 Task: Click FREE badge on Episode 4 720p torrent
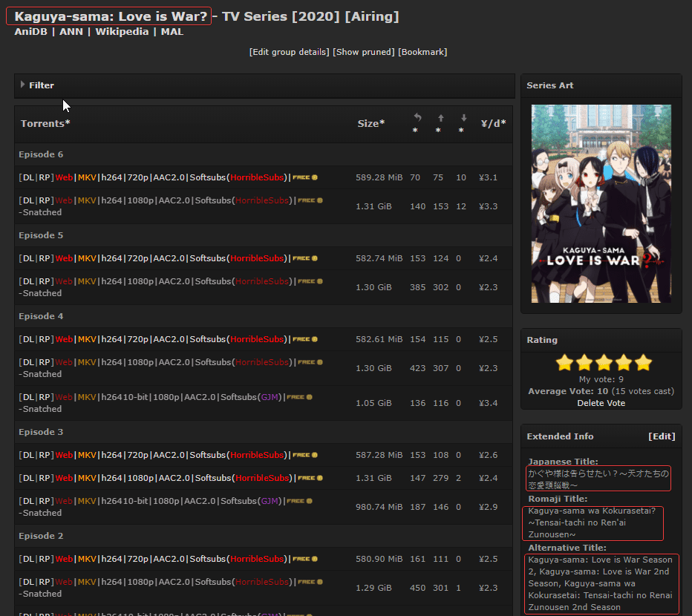(305, 339)
